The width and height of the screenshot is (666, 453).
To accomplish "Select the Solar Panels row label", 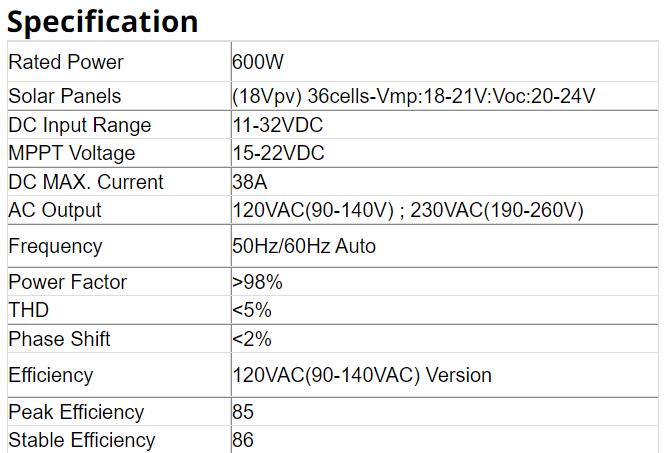I will pyautogui.click(x=64, y=96).
